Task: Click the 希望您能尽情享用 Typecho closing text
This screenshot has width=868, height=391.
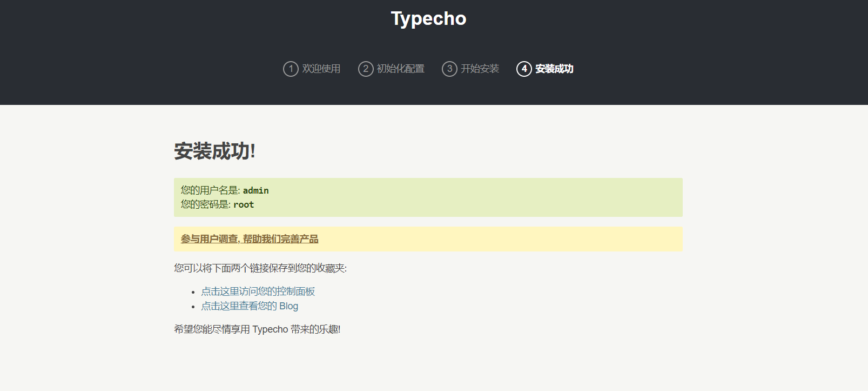Action: pos(257,329)
